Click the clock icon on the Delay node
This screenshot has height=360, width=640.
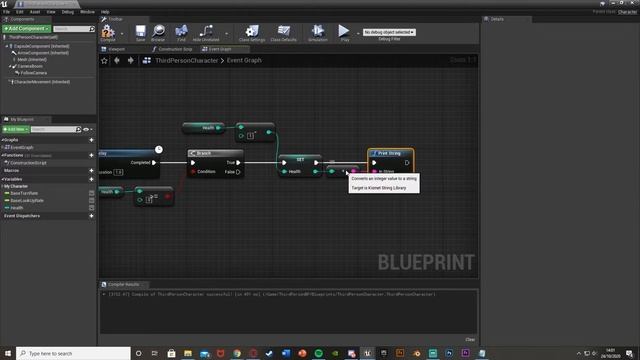click(159, 149)
